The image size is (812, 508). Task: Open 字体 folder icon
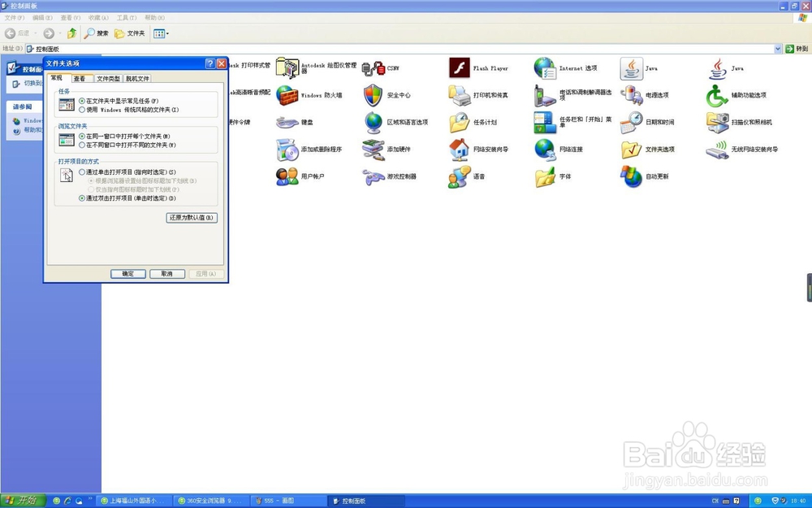point(546,176)
